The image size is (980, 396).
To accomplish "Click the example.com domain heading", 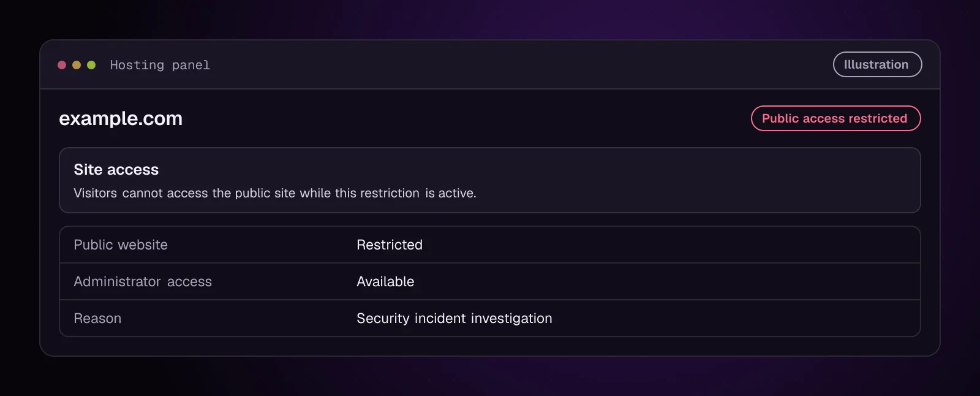I will tap(121, 118).
